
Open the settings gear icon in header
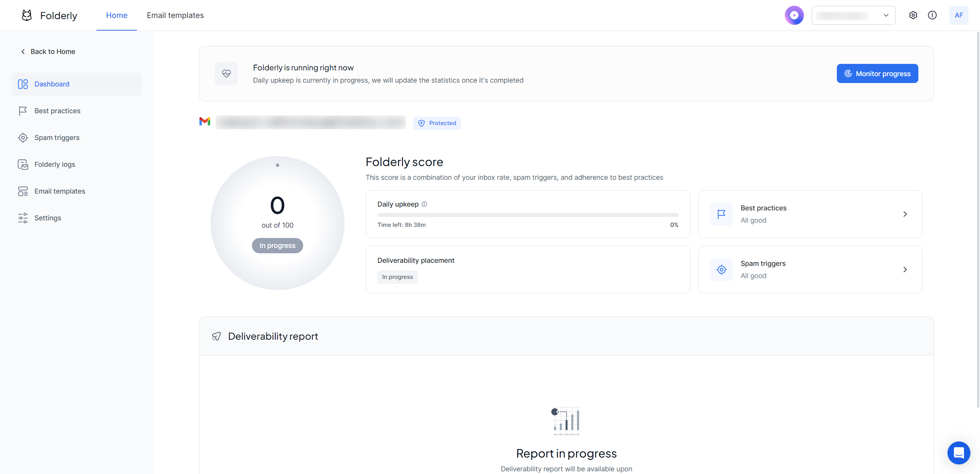(x=913, y=15)
